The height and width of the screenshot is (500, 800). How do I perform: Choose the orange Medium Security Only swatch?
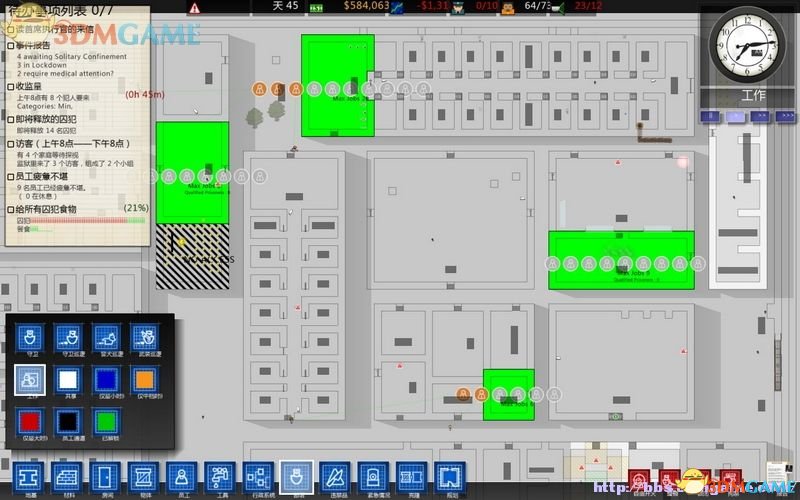coord(144,380)
